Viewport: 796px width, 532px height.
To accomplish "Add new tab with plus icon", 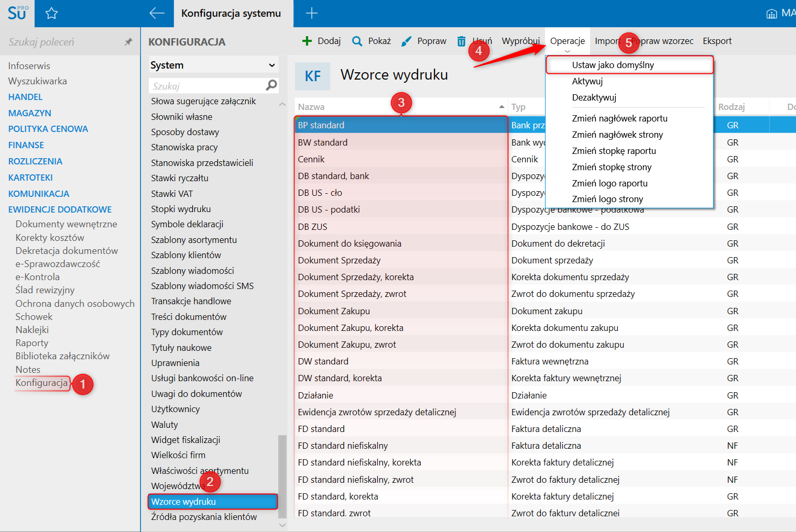I will [312, 14].
